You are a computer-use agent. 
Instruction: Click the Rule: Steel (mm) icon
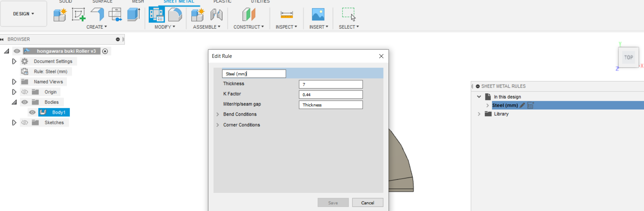[25, 71]
